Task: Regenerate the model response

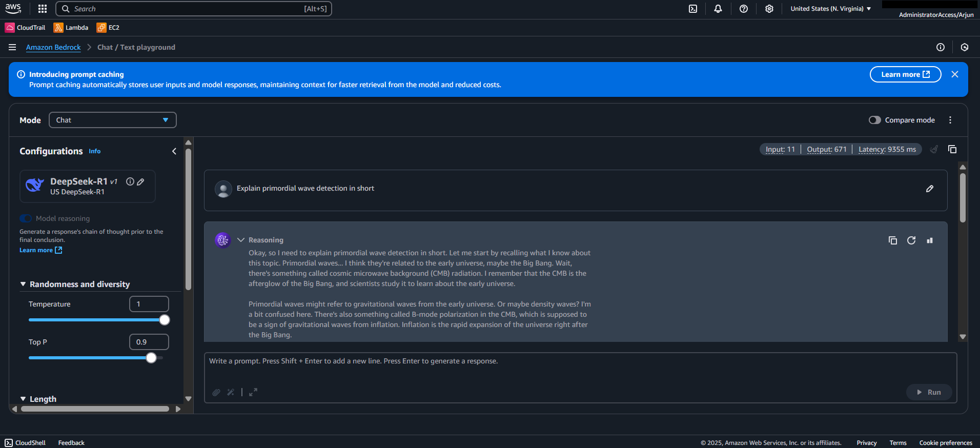Action: (911, 240)
